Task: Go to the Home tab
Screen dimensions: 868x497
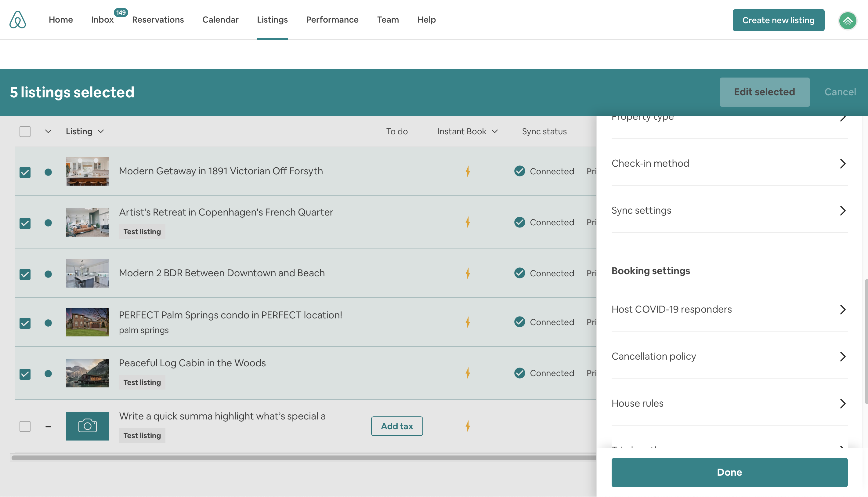Action: coord(61,20)
